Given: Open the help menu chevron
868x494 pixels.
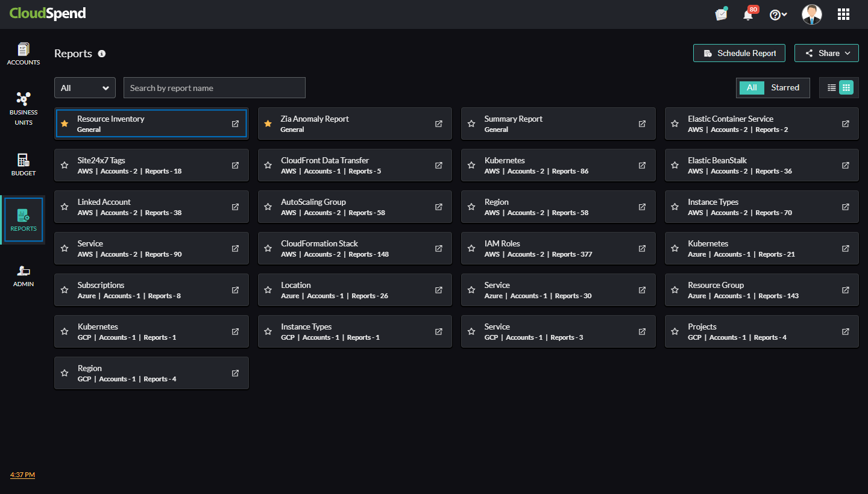Looking at the screenshot, I should pos(784,14).
